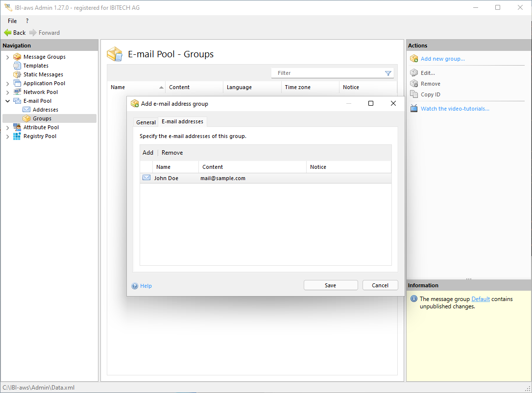Collapse the E-mail Pool tree node
The height and width of the screenshot is (393, 532).
click(7, 101)
